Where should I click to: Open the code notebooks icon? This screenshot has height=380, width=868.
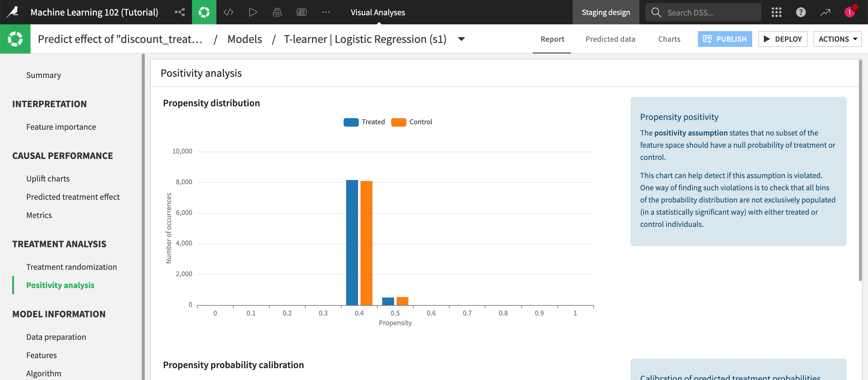pos(229,12)
